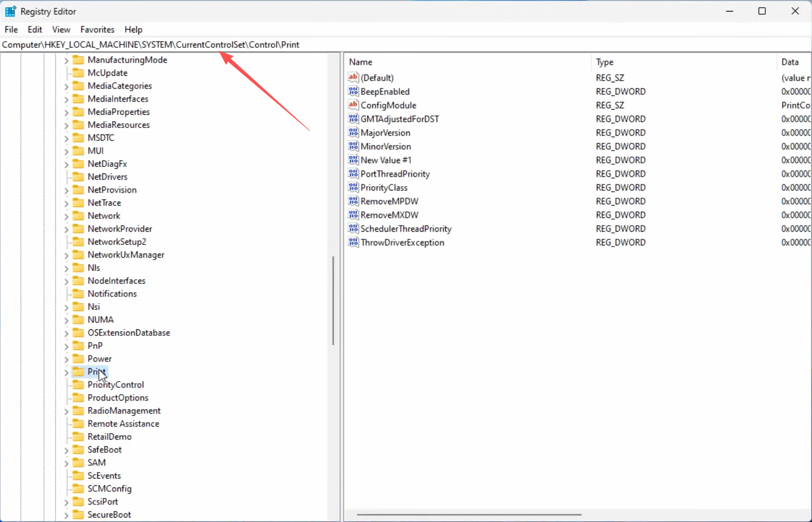This screenshot has height=522, width=812.
Task: Select the ScEvents key
Action: [104, 475]
